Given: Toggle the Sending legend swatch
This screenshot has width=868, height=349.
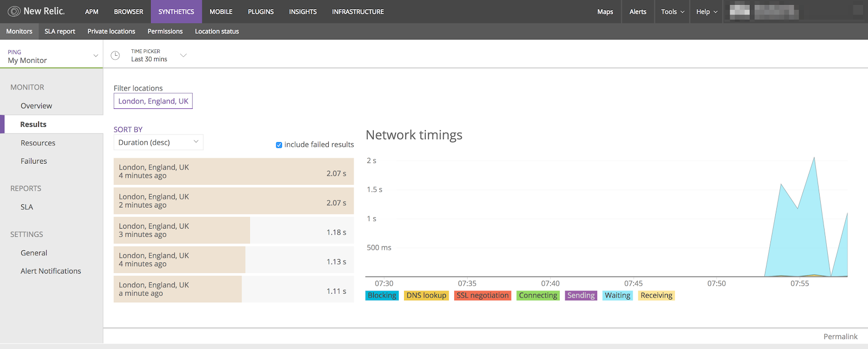Looking at the screenshot, I should coord(581,295).
